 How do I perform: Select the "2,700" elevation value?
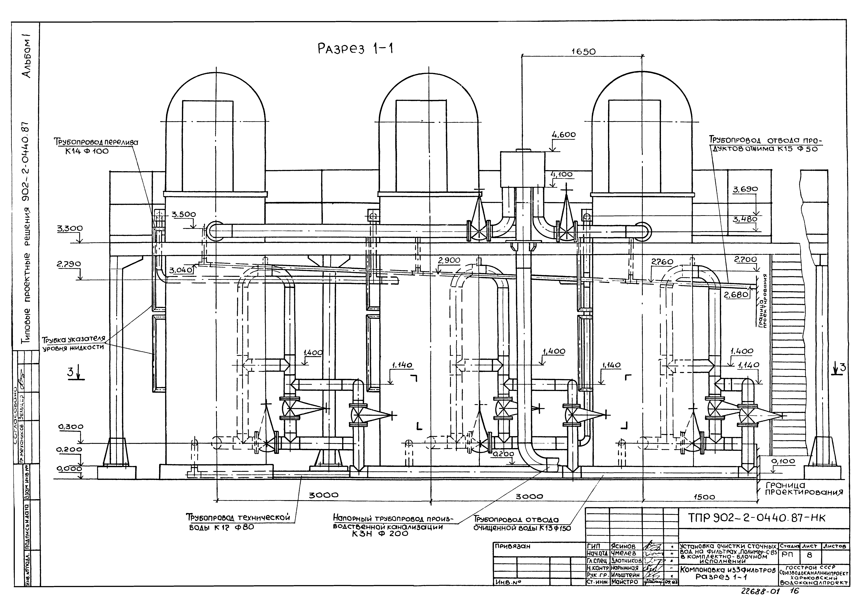pos(745,260)
